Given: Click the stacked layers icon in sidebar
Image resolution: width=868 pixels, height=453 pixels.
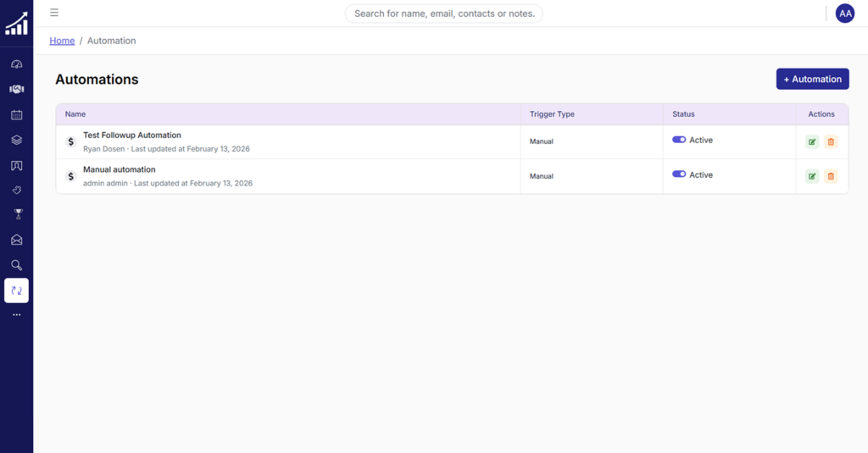Looking at the screenshot, I should pos(16,140).
